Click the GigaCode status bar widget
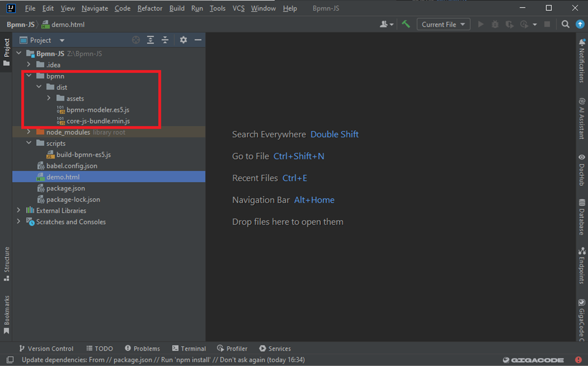Screen dimensions: 588x366 click(533, 360)
